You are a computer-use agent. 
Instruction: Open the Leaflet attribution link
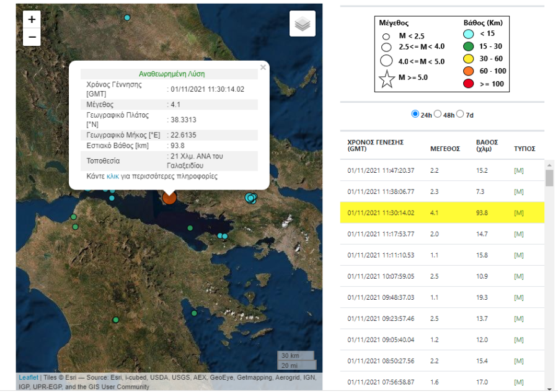click(x=29, y=377)
